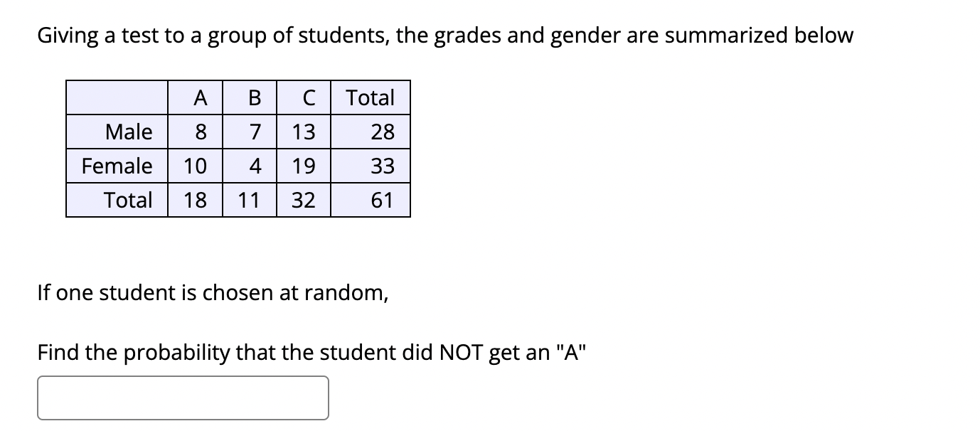Select the cell showing 19
The height and width of the screenshot is (431, 980).
[303, 166]
